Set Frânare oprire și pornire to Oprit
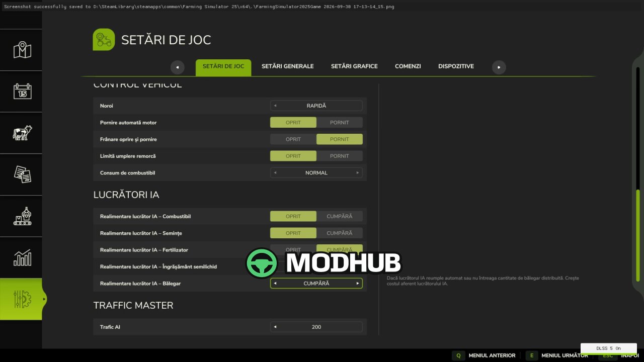The height and width of the screenshot is (362, 644). (x=293, y=139)
